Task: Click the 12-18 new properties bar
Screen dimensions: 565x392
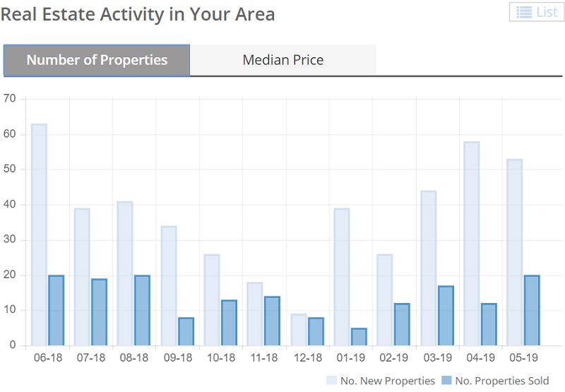Action: tap(299, 330)
